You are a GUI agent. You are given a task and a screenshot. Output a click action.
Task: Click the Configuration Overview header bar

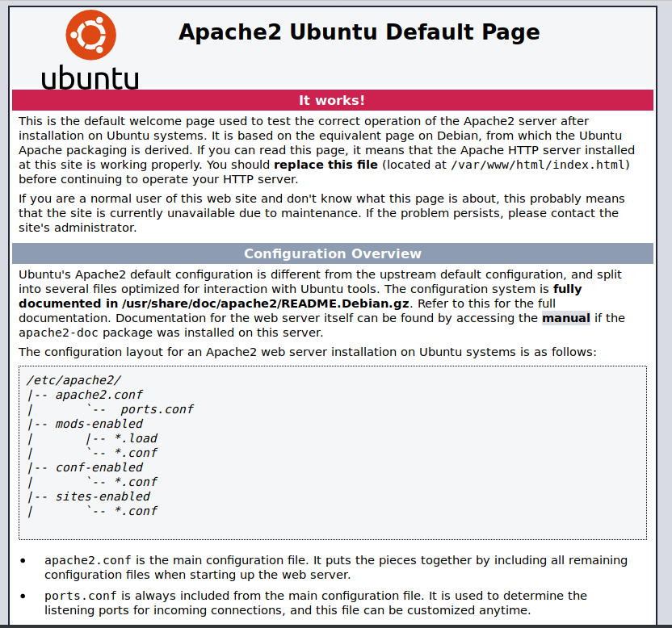[x=333, y=253]
